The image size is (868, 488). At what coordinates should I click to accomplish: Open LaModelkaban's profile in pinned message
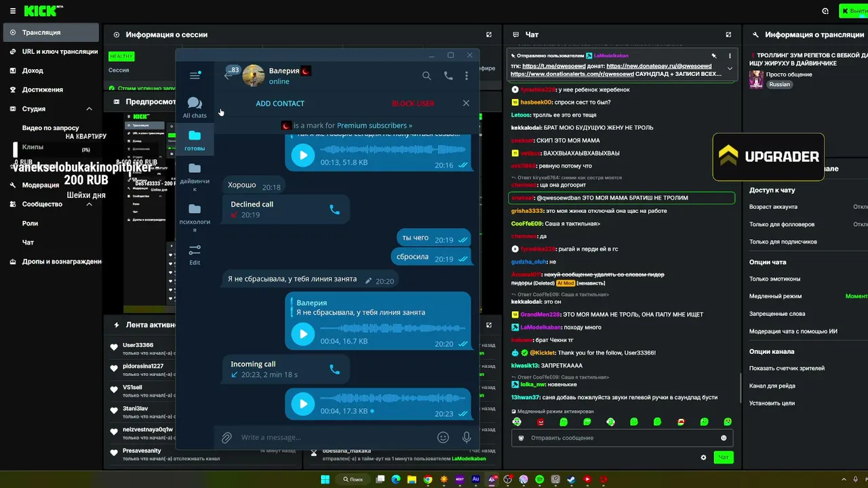(x=611, y=56)
